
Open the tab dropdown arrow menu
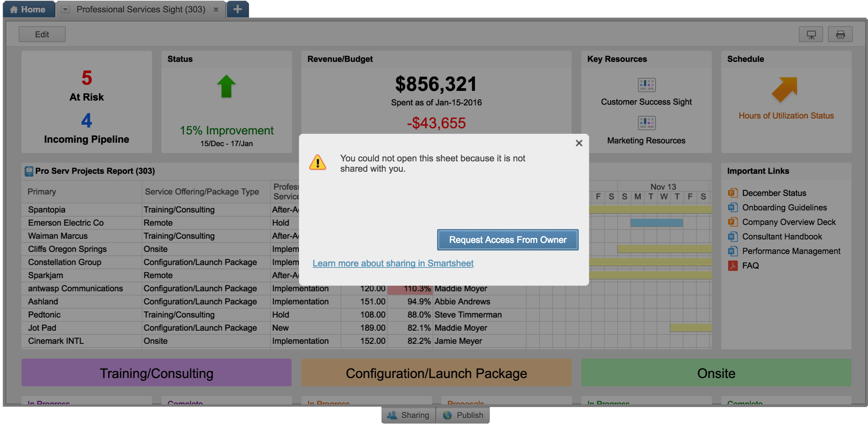tap(65, 9)
